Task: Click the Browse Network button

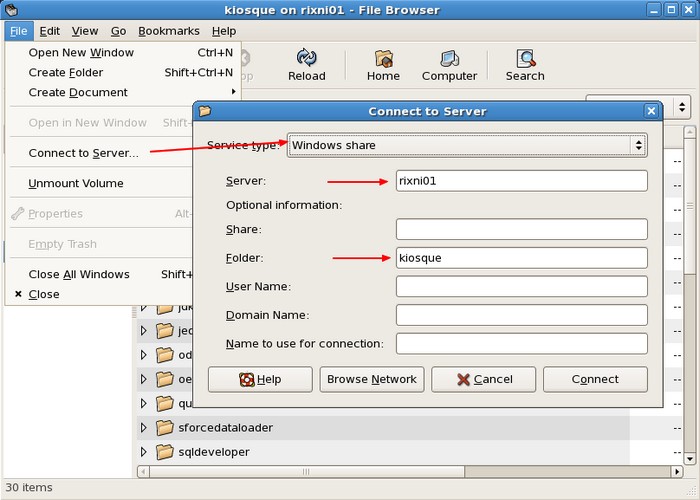Action: click(x=372, y=379)
